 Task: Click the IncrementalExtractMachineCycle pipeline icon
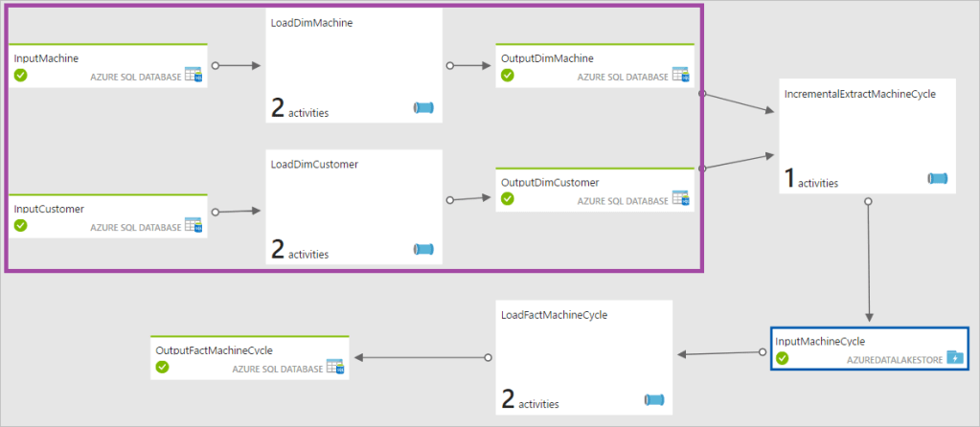[938, 178]
